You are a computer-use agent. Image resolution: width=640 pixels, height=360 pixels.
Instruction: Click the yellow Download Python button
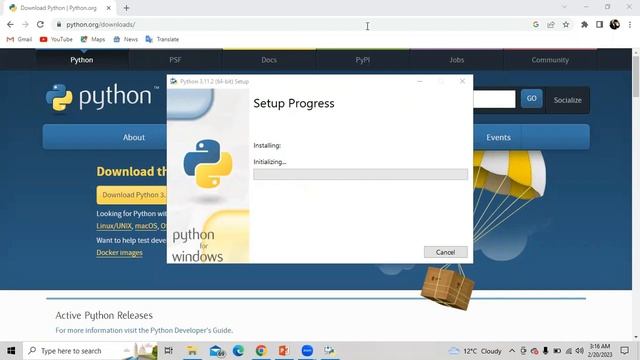pos(132,195)
